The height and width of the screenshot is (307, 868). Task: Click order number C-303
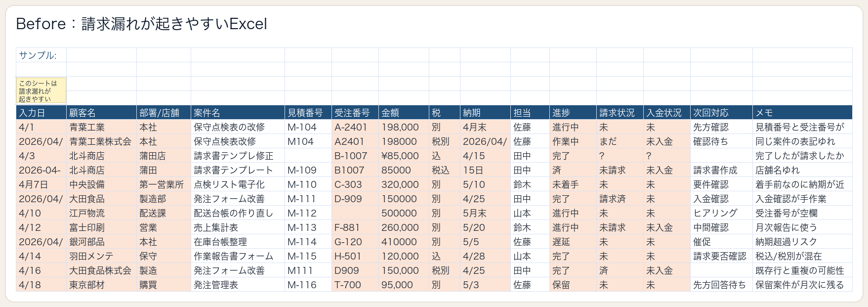point(355,184)
